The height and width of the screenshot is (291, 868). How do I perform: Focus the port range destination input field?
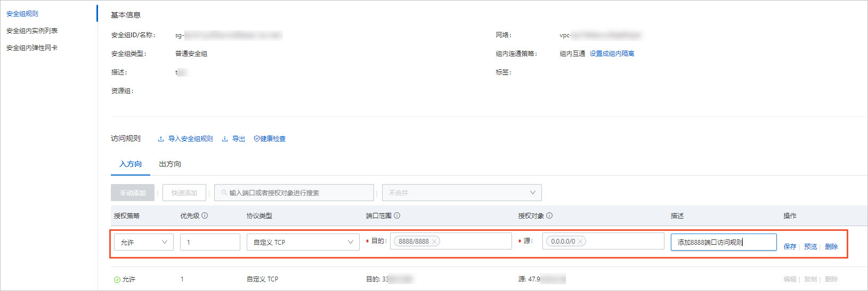pos(451,241)
